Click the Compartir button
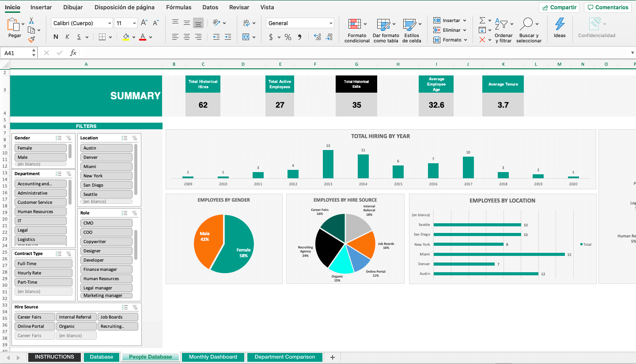The height and width of the screenshot is (364, 636). pyautogui.click(x=559, y=7)
